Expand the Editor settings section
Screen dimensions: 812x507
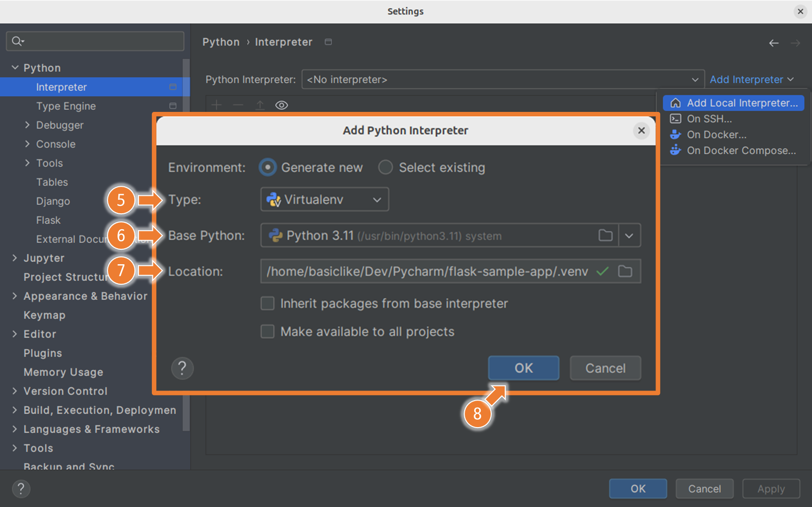click(x=15, y=334)
